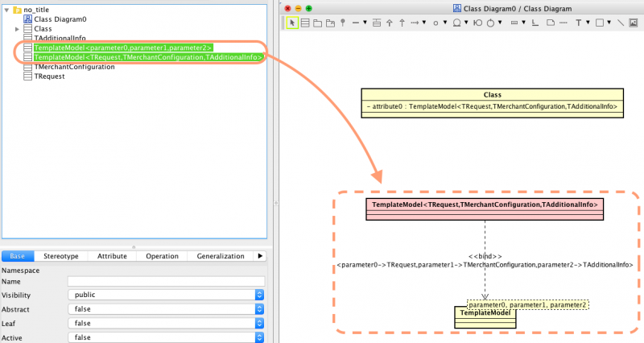644x343 pixels.
Task: Select the Realization dashed arrow tool
Action: pyautogui.click(x=402, y=23)
